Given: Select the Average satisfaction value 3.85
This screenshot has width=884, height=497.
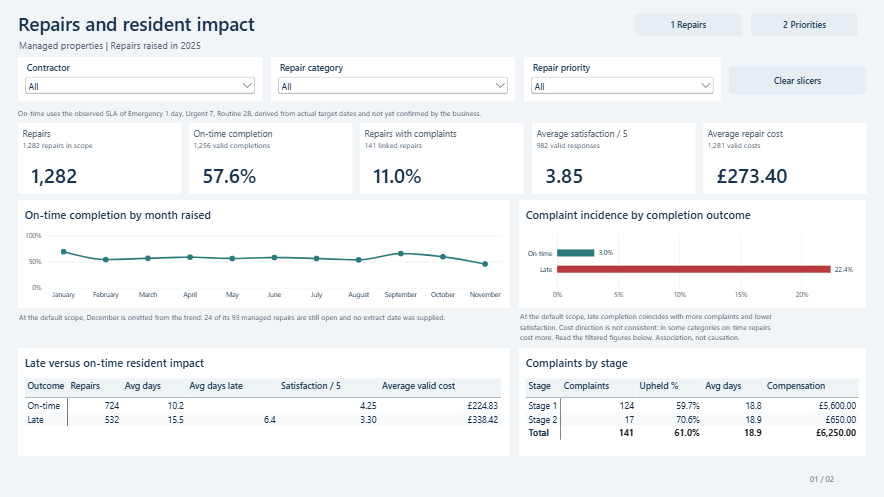Looking at the screenshot, I should (564, 176).
